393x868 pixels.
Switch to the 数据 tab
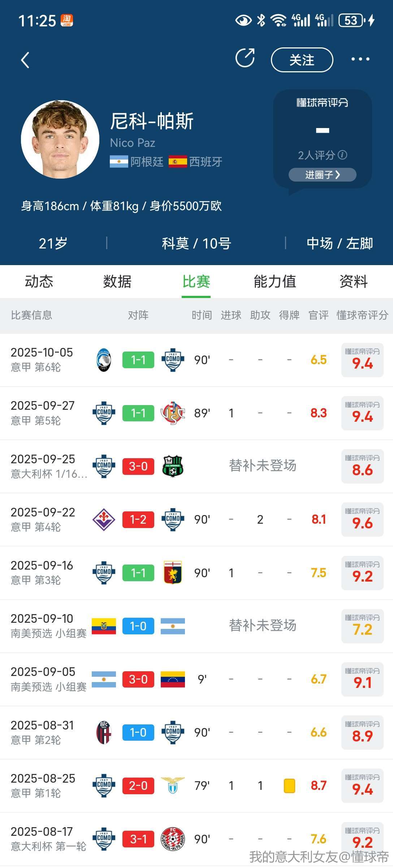coord(117,281)
